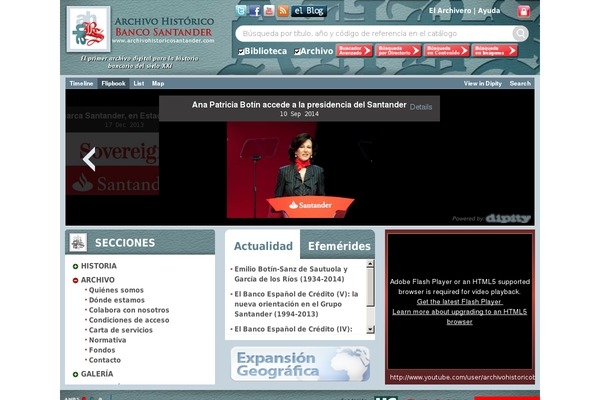Click the Search link in timeline bar
The height and width of the screenshot is (400, 600).
tap(520, 83)
